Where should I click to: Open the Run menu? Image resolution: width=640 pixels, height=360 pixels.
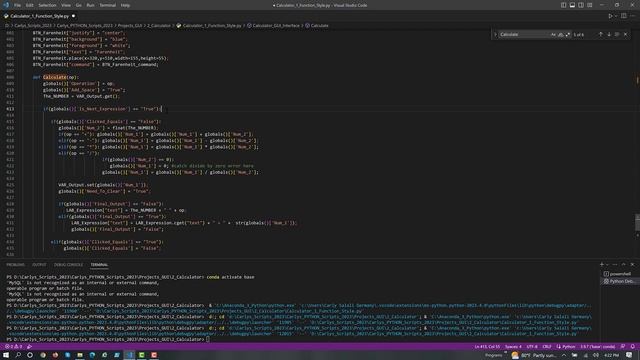(x=90, y=5)
